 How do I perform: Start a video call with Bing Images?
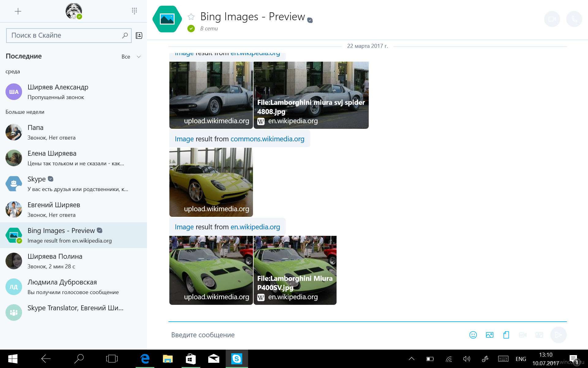tap(552, 19)
